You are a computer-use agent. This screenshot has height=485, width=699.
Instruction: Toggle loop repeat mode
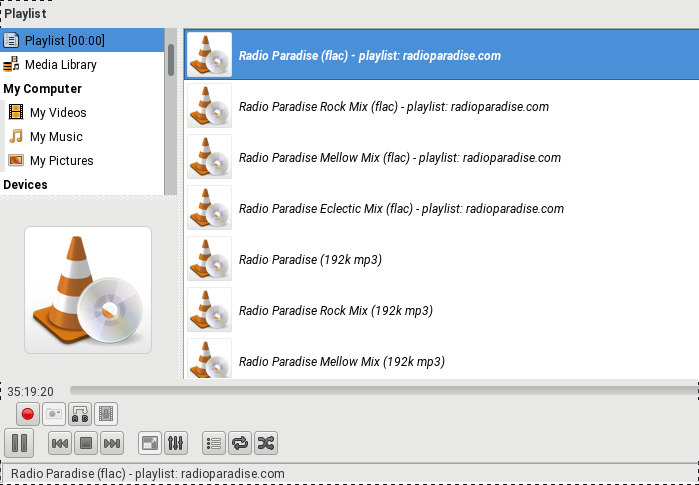click(x=240, y=443)
